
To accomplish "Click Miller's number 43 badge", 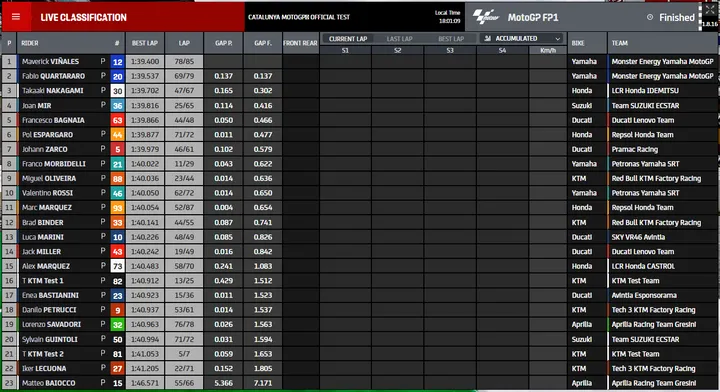I will [118, 252].
